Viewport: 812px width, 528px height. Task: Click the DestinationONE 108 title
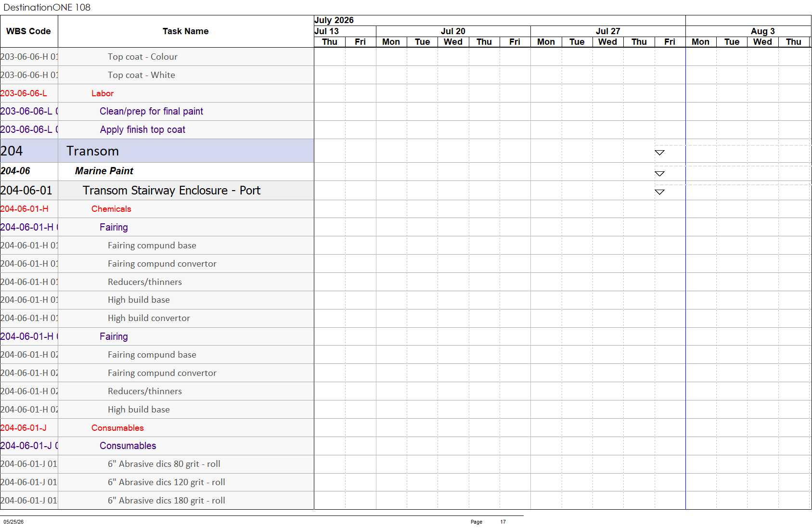[47, 7]
